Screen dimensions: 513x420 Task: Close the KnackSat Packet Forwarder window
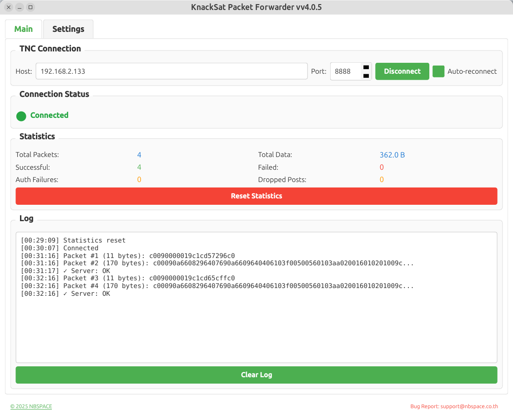(x=9, y=7)
